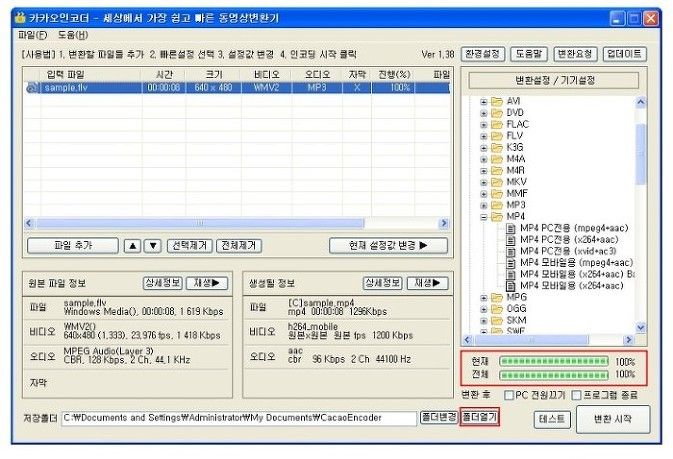The height and width of the screenshot is (459, 673).
Task: Click the 현재 progress bar
Action: (554, 362)
